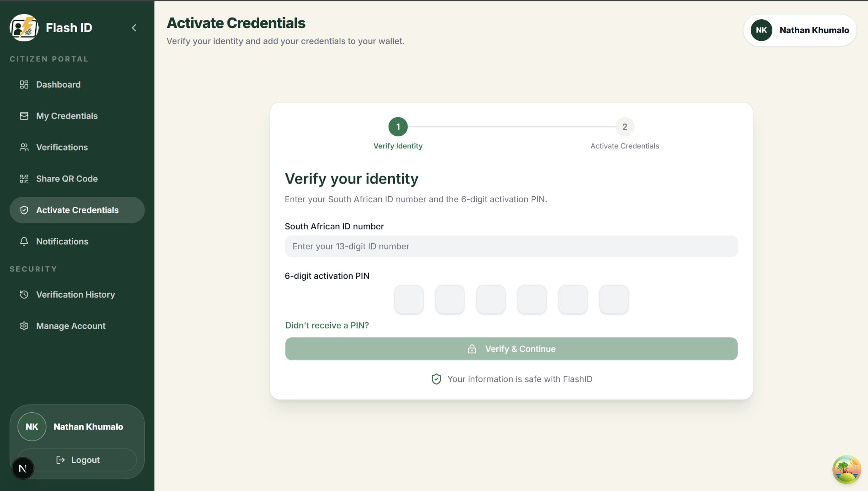Click the Share QR Code icon
The image size is (868, 491).
point(24,179)
